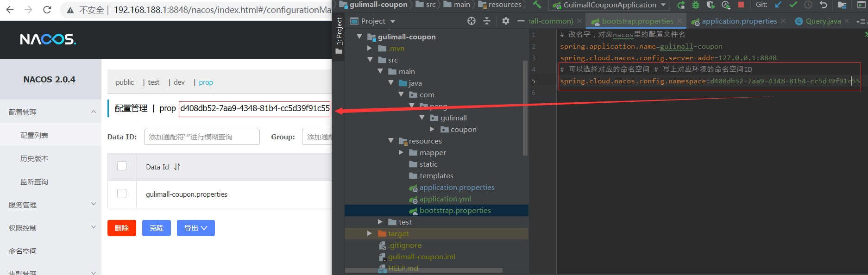
Task: Click the Git commit green checkmark
Action: (x=793, y=5)
